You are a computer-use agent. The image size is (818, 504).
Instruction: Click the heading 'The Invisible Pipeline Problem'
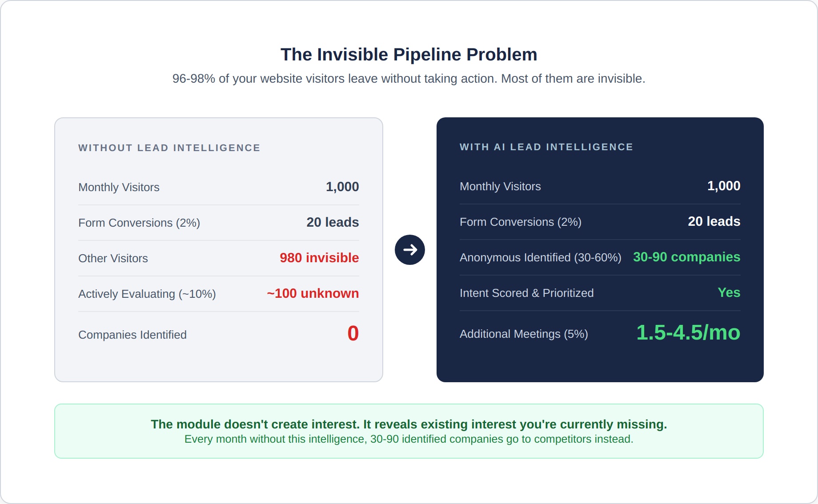[409, 55]
